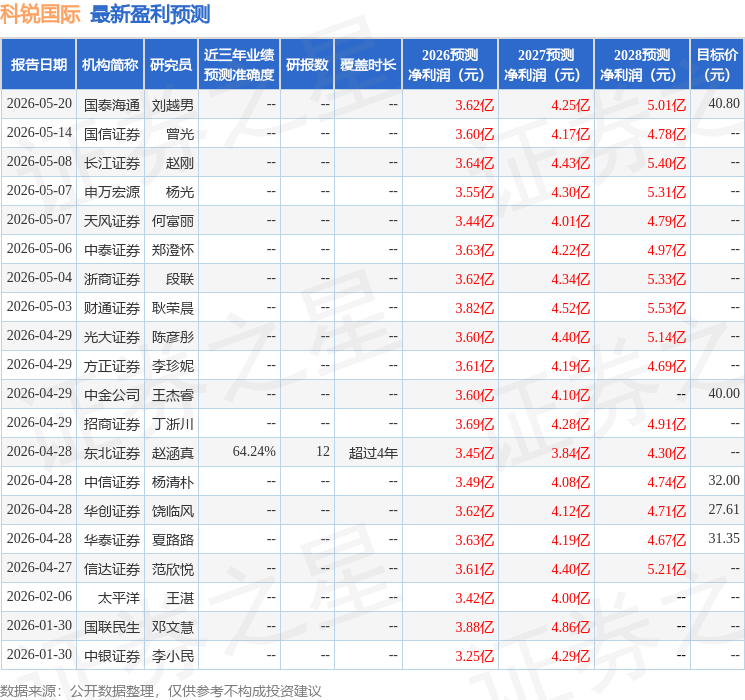
Task: Select researcher 刘越男
Action: point(172,105)
